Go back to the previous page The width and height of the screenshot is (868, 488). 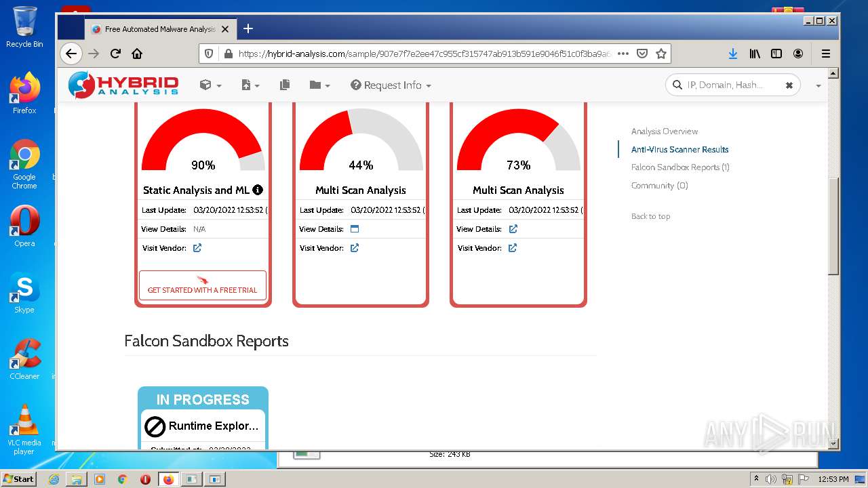(71, 54)
